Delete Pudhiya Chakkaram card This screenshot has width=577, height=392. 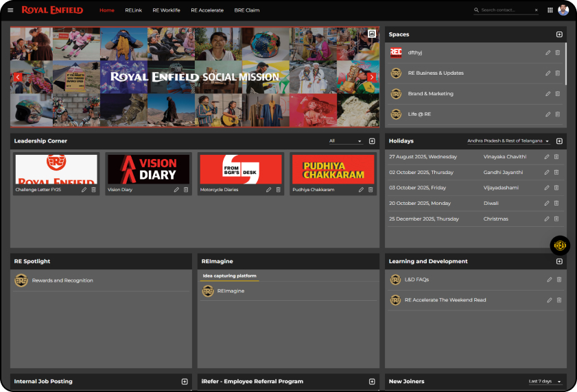point(370,190)
